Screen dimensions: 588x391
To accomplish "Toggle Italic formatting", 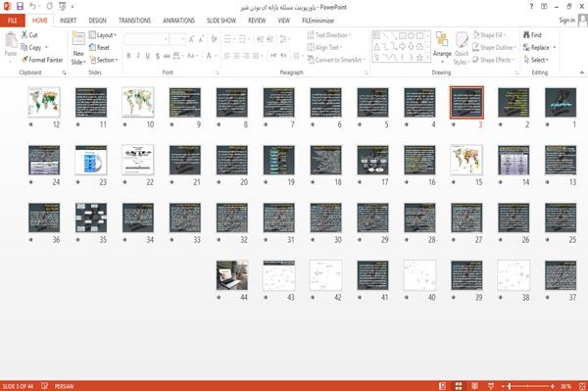I will pos(138,56).
